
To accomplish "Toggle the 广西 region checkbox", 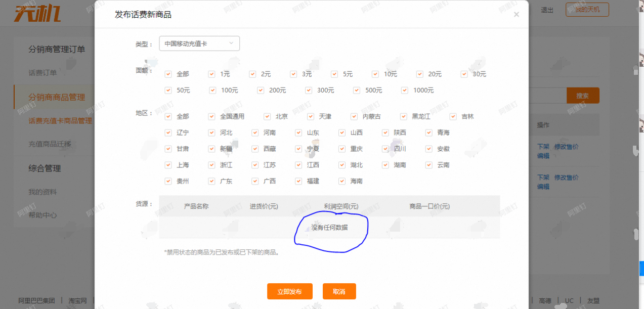I will pos(255,181).
